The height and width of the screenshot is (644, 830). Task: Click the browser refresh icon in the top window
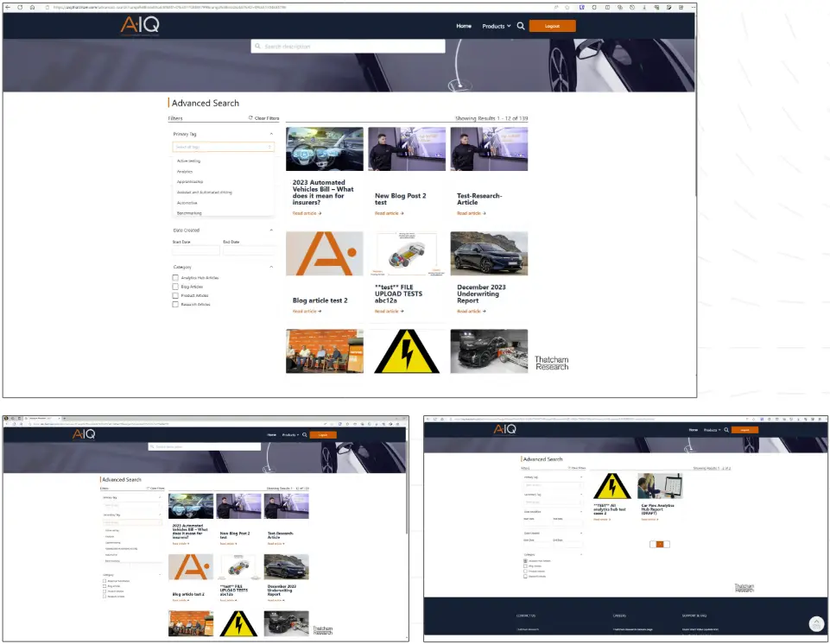20,7
